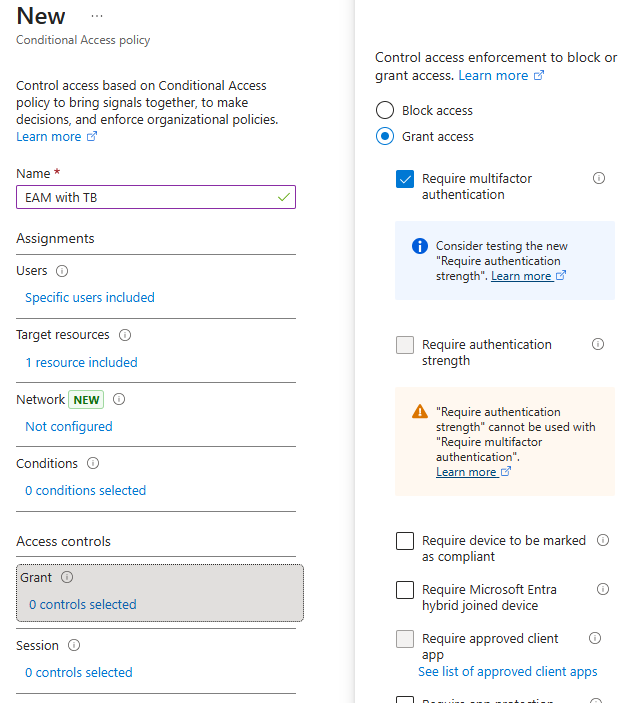The width and height of the screenshot is (644, 703).
Task: Click the Name input field
Action: (145, 197)
